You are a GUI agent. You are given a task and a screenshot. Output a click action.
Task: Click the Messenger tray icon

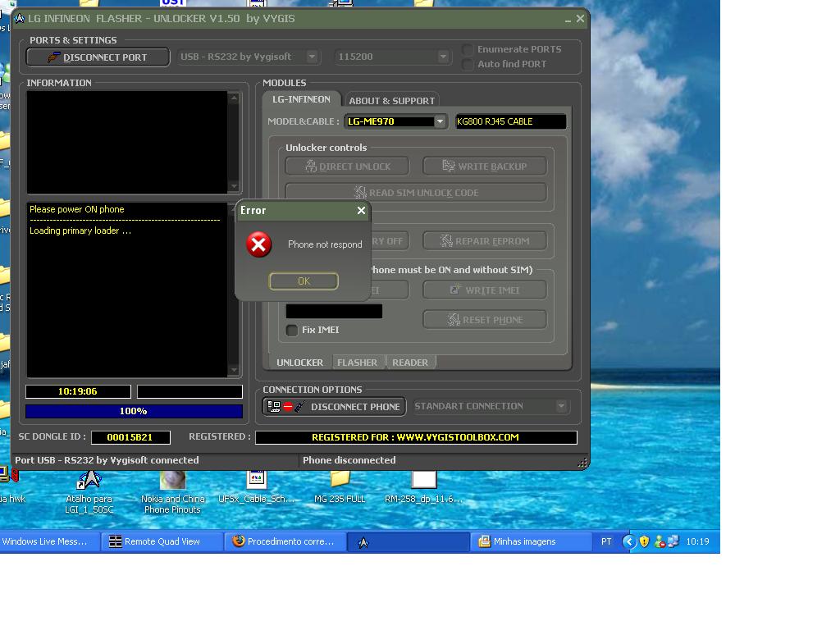(x=660, y=541)
